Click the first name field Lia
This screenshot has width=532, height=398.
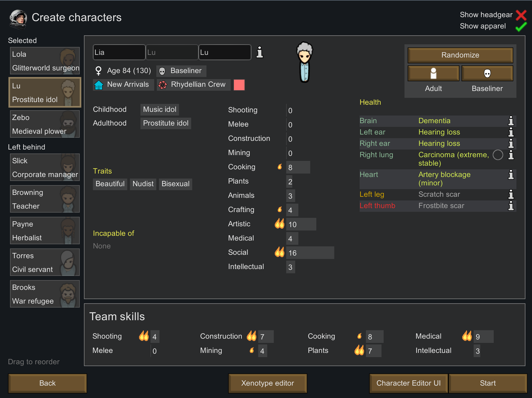[119, 52]
